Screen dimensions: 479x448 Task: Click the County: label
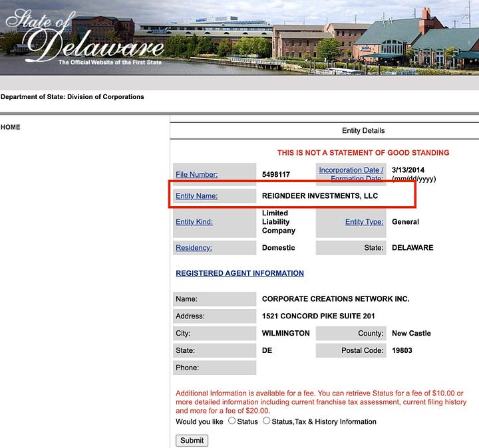[371, 333]
